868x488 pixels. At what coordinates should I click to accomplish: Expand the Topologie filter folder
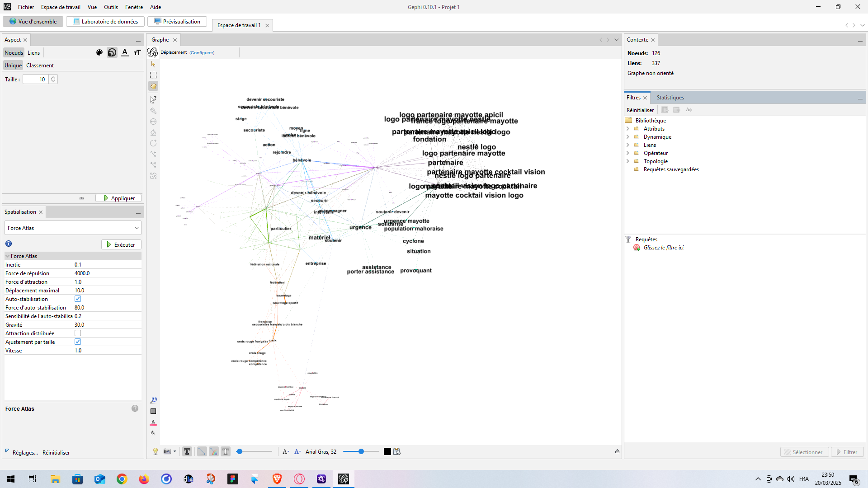tap(627, 161)
